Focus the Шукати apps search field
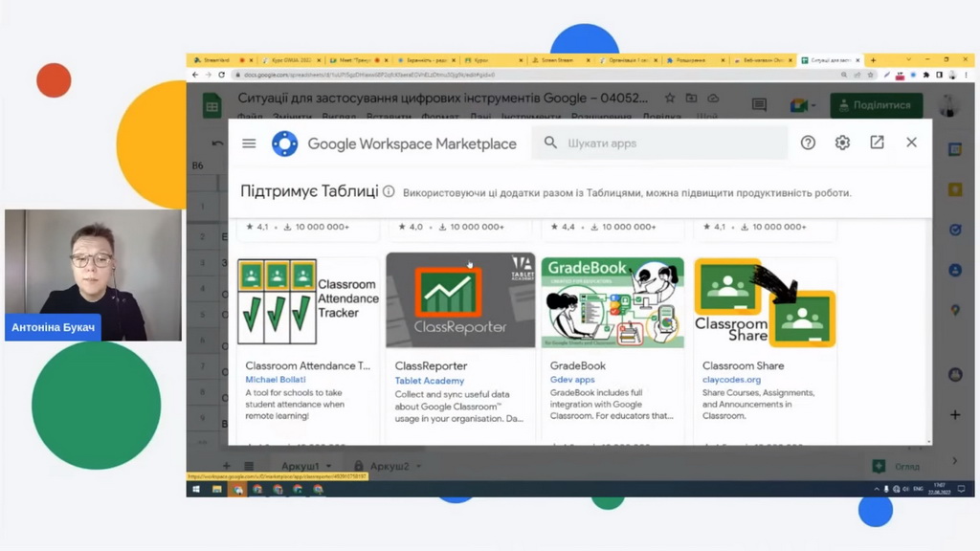Image resolution: width=980 pixels, height=551 pixels. [659, 143]
